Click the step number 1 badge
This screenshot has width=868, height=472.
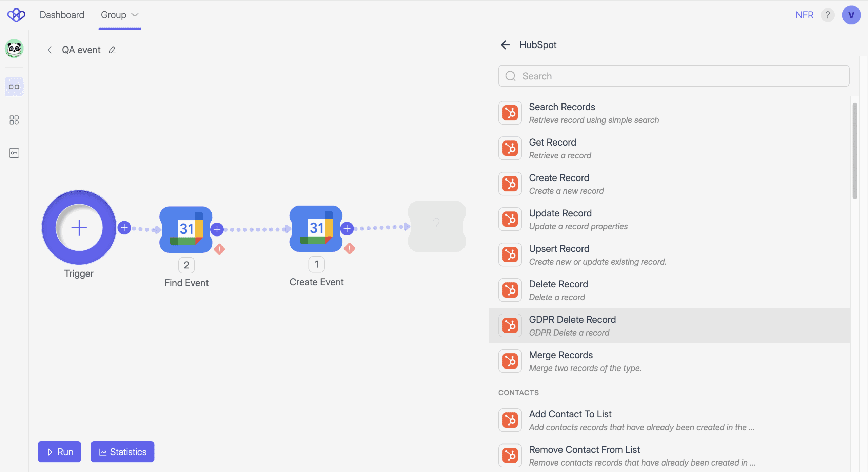pos(316,264)
